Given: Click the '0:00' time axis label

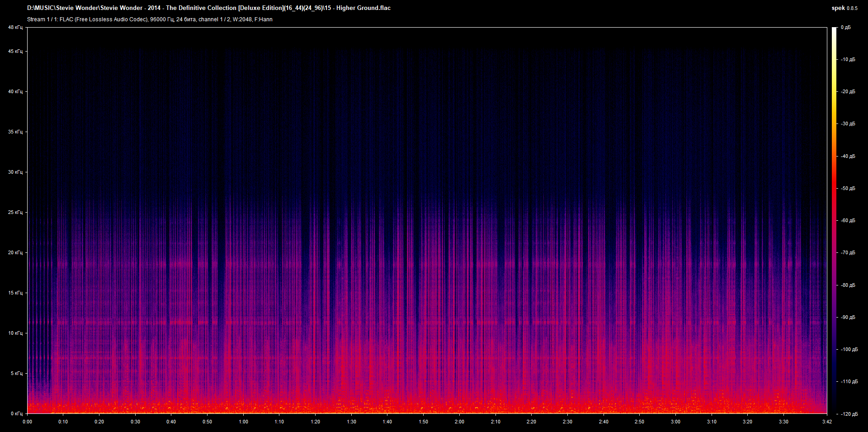Looking at the screenshot, I should 27,422.
